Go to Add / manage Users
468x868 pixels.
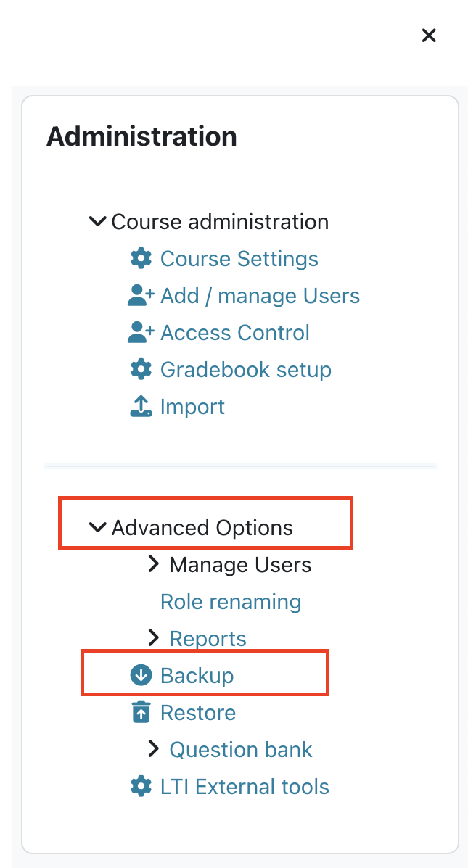[260, 296]
